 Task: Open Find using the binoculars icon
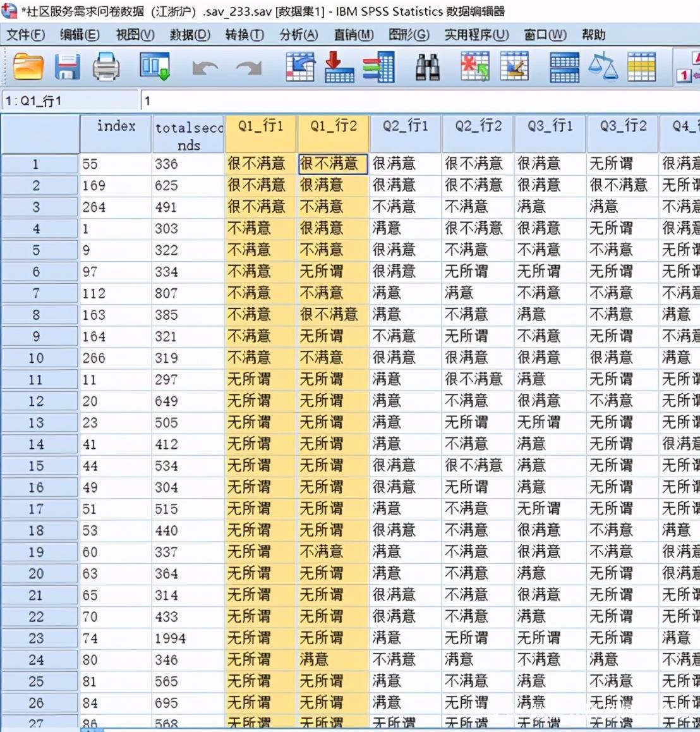pyautogui.click(x=428, y=67)
